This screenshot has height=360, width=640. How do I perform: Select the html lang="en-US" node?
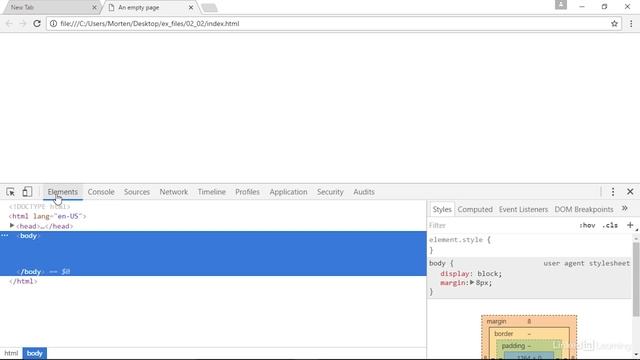[x=47, y=216]
